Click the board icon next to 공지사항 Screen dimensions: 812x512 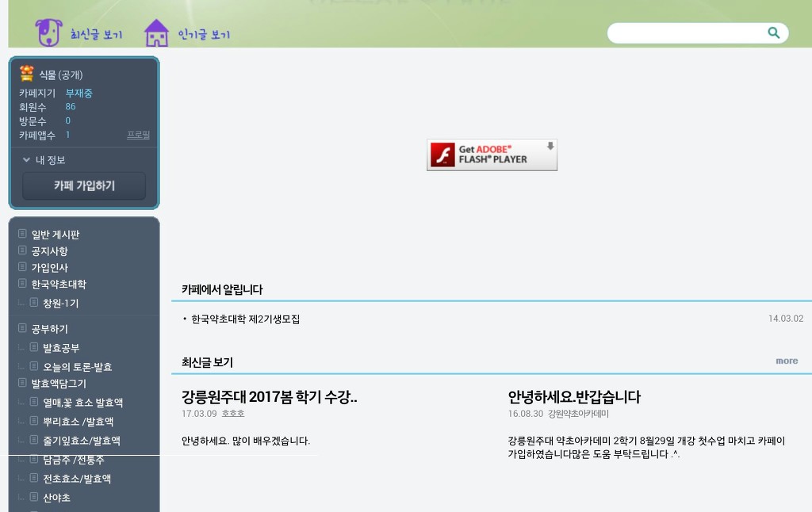coord(22,250)
